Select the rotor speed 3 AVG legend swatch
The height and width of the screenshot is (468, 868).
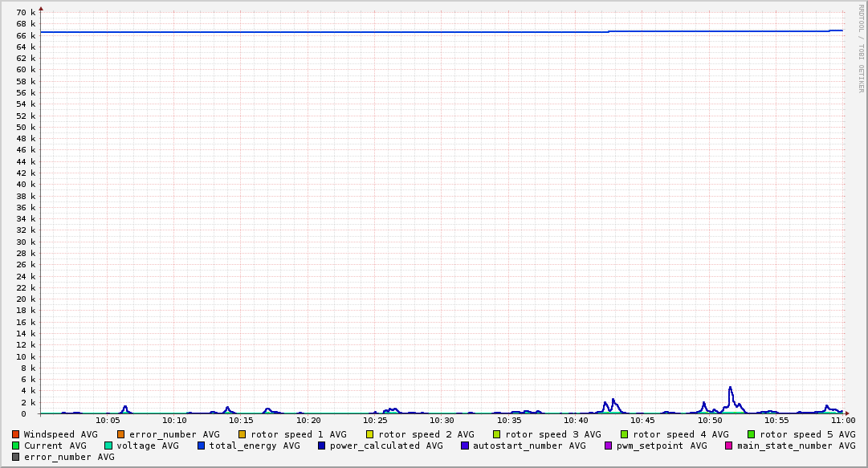[x=497, y=434]
